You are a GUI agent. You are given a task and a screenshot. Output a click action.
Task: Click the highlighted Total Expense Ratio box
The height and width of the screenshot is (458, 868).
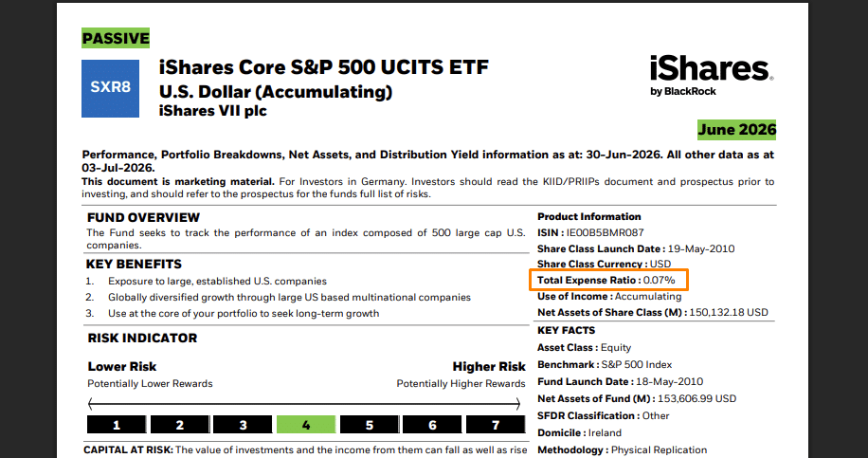[x=609, y=281]
